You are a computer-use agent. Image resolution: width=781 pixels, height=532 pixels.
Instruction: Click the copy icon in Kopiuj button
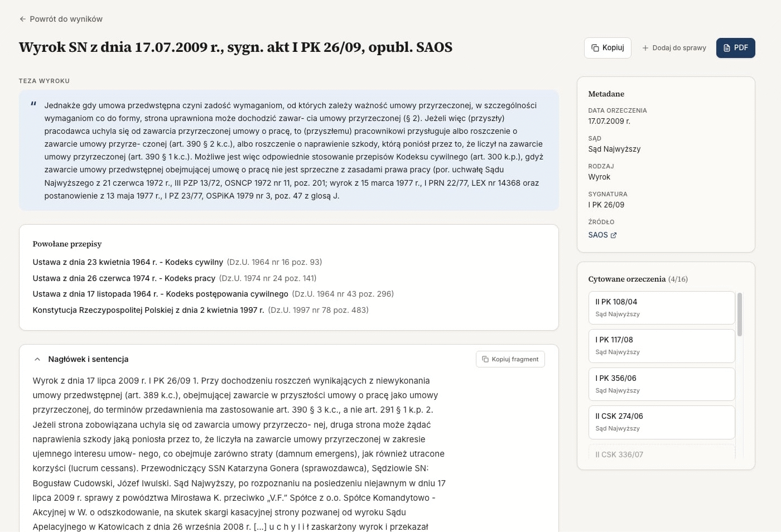[x=595, y=48]
